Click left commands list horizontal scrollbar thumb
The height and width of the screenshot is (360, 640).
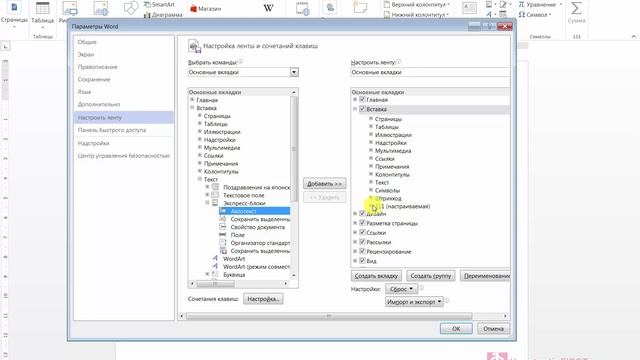216,283
